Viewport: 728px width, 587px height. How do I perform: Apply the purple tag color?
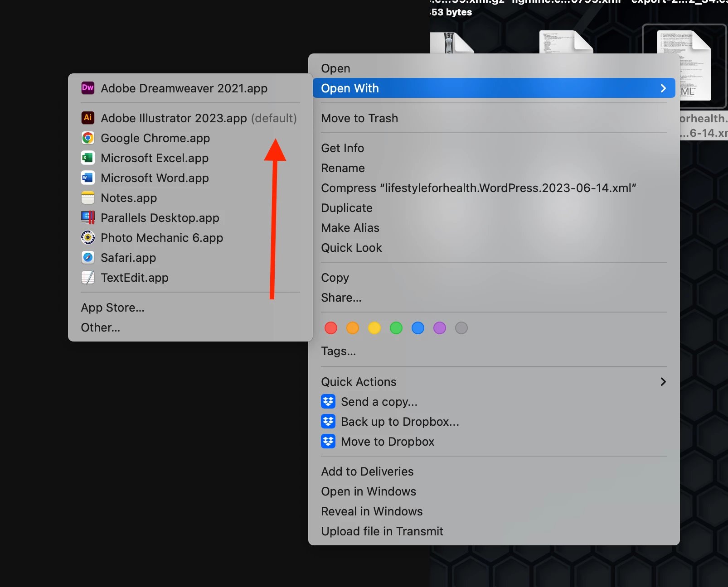pyautogui.click(x=440, y=328)
